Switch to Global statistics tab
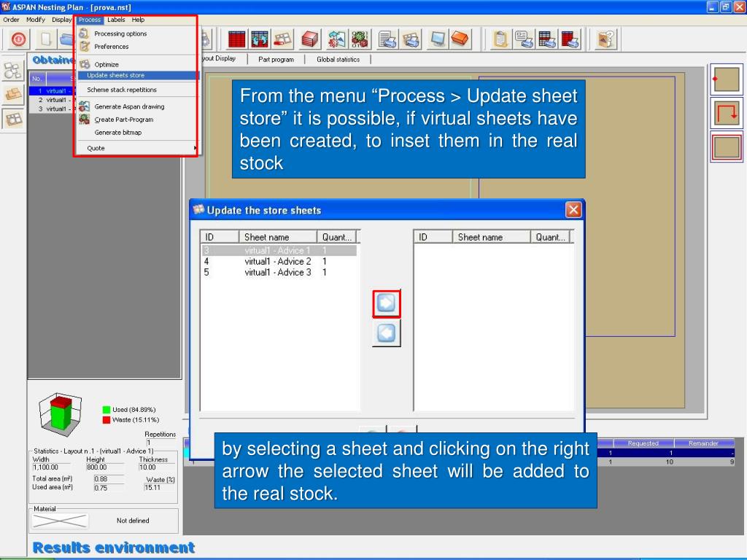747x560 pixels. tap(338, 60)
